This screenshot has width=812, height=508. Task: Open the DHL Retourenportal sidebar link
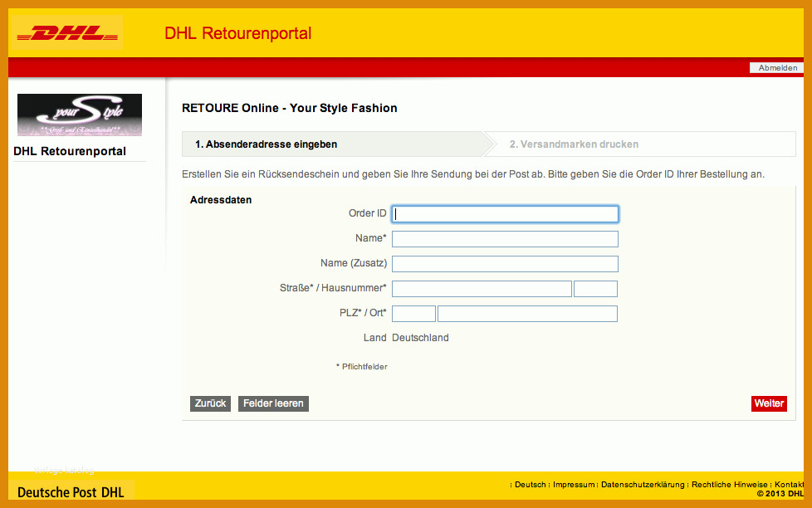70,151
